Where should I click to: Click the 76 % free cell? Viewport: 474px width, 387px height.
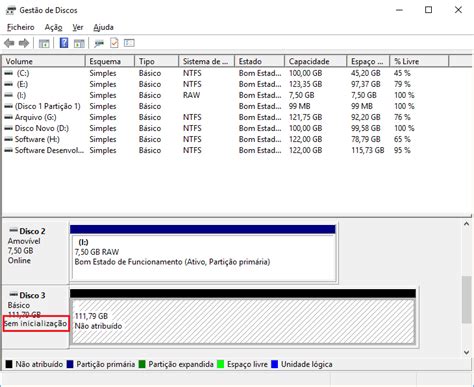pyautogui.click(x=402, y=117)
